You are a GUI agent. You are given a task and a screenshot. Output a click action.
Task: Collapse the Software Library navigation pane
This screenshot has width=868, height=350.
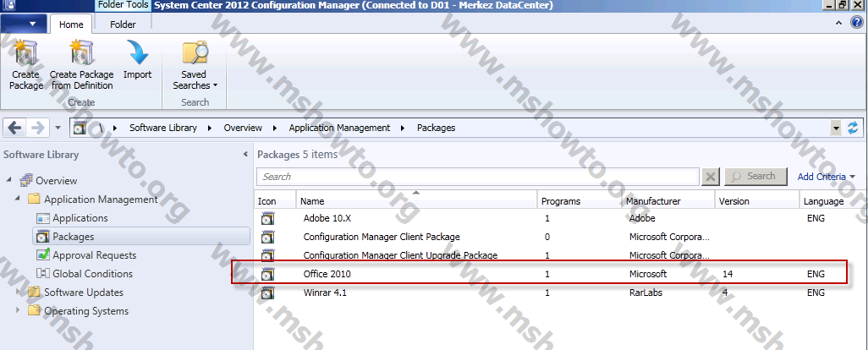(x=245, y=154)
